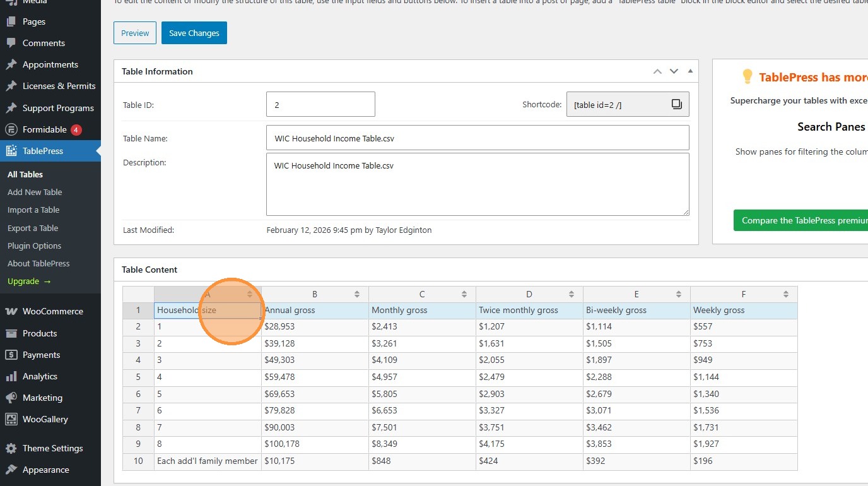Select row 5 header in table
Screen dimensions: 868x486
coord(138,377)
